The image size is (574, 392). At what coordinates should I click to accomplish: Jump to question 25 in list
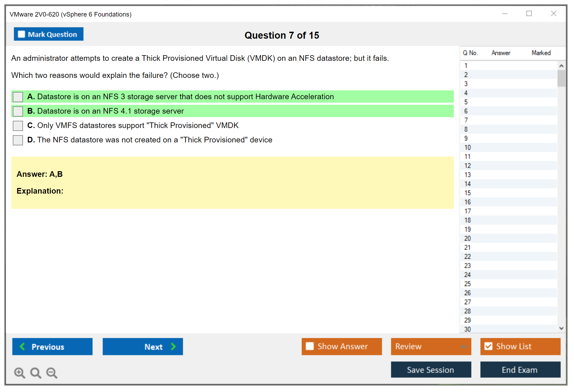(467, 284)
